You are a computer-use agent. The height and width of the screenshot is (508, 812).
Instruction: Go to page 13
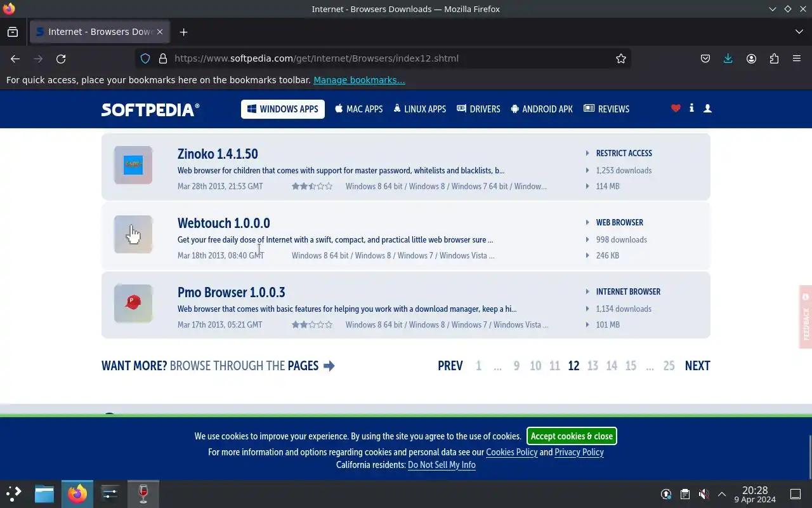[593, 366]
